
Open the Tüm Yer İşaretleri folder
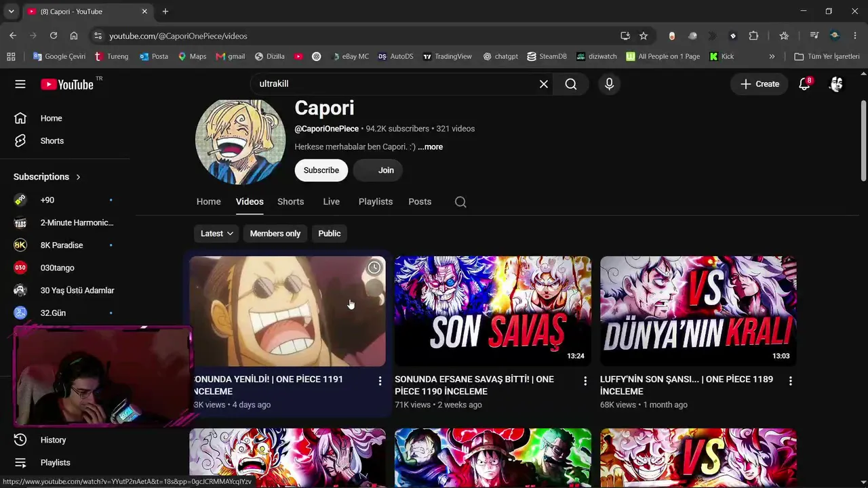click(827, 57)
